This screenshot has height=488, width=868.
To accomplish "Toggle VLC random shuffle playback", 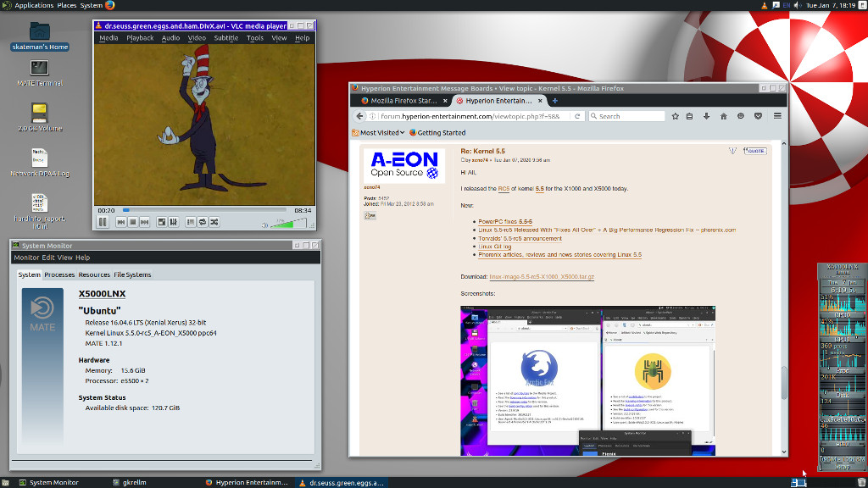I will (214, 222).
